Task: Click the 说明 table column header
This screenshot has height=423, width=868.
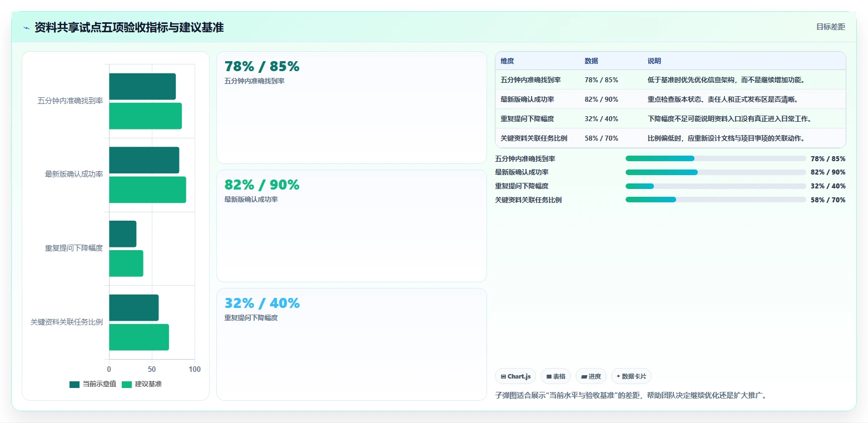Action: 654,61
